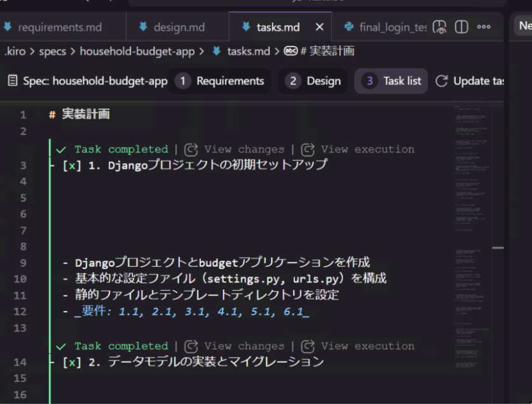532x404 pixels.
Task: Select the Task list step
Action: tap(391, 81)
